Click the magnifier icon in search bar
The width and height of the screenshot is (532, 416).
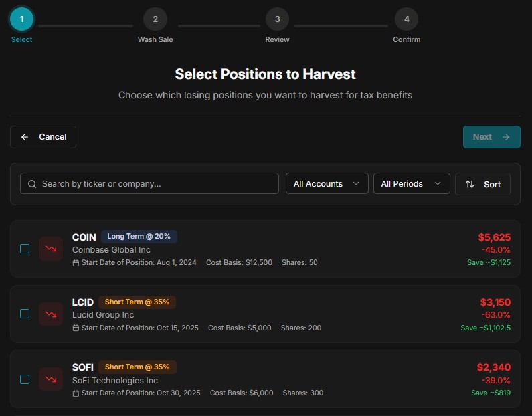click(x=32, y=183)
